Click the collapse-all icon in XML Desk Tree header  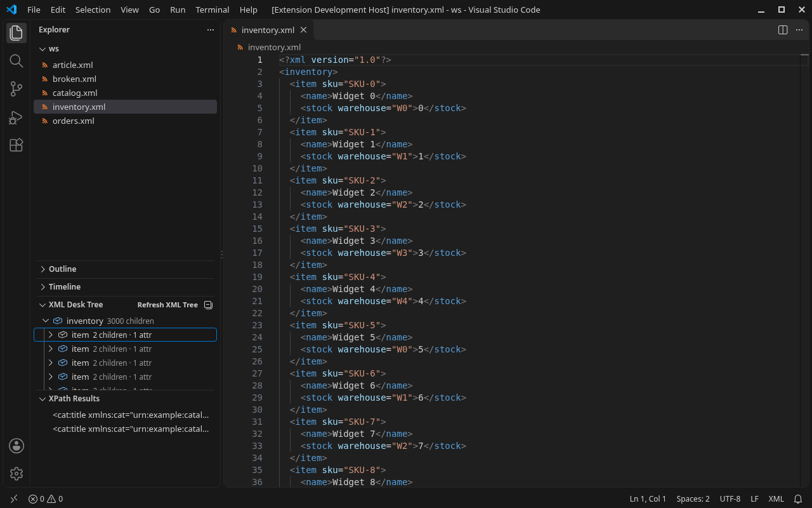tap(208, 305)
